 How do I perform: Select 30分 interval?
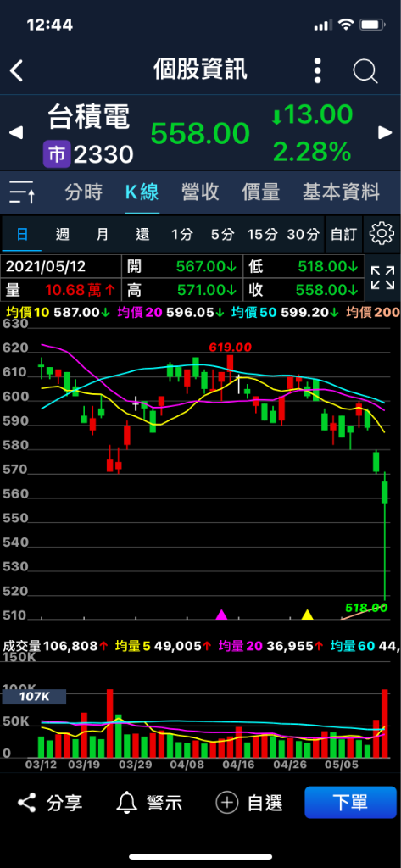click(303, 234)
